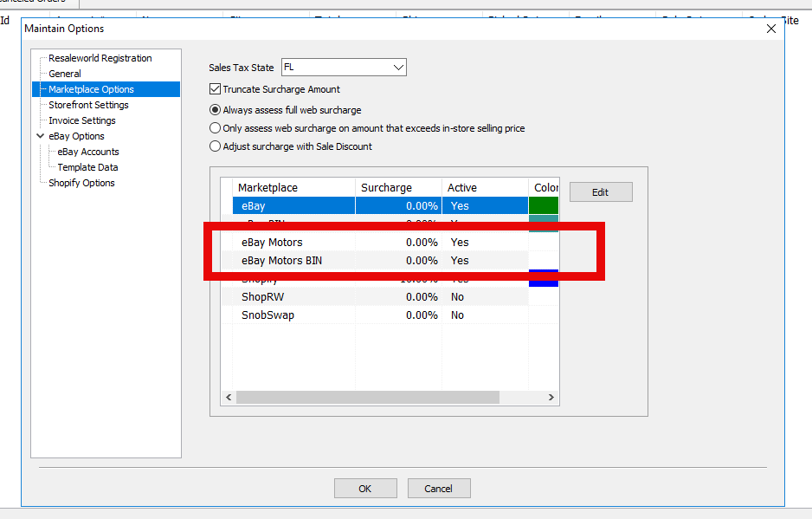Screen dimensions: 812x519
Task: Click SnobSwap Active value No
Action: (x=457, y=315)
